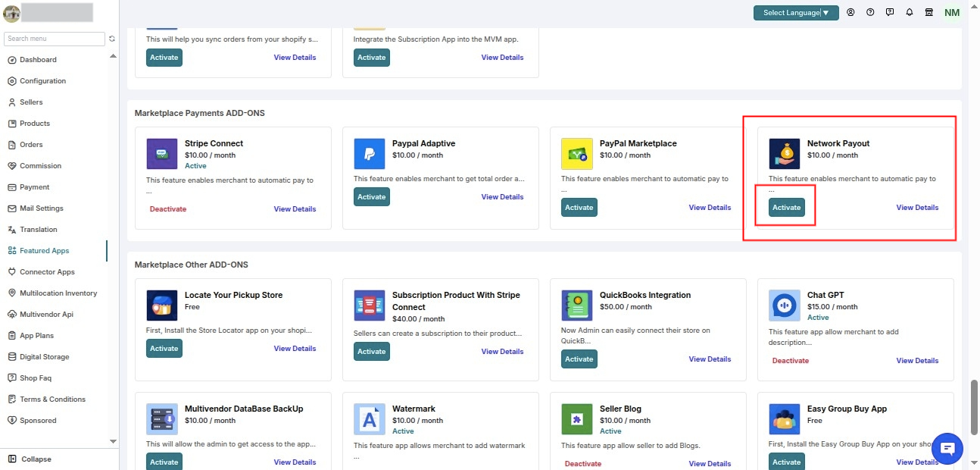The image size is (980, 470).
Task: Deactivate the Stripe Connect add-on
Action: tap(167, 209)
